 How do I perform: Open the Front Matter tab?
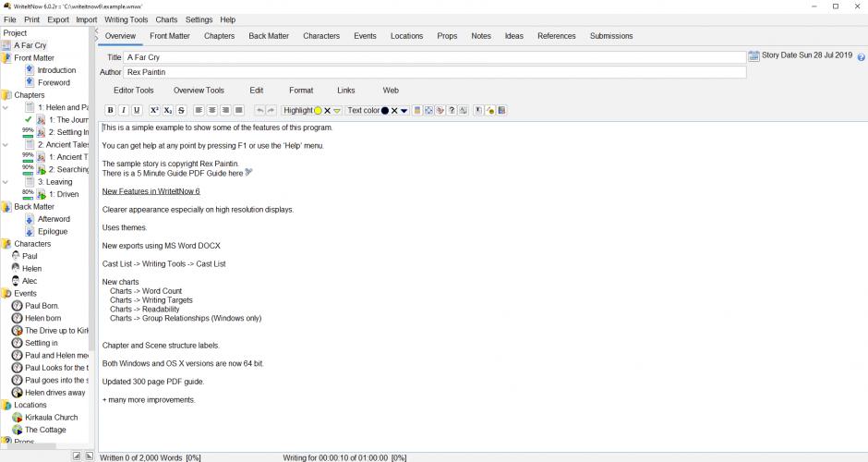coord(169,36)
